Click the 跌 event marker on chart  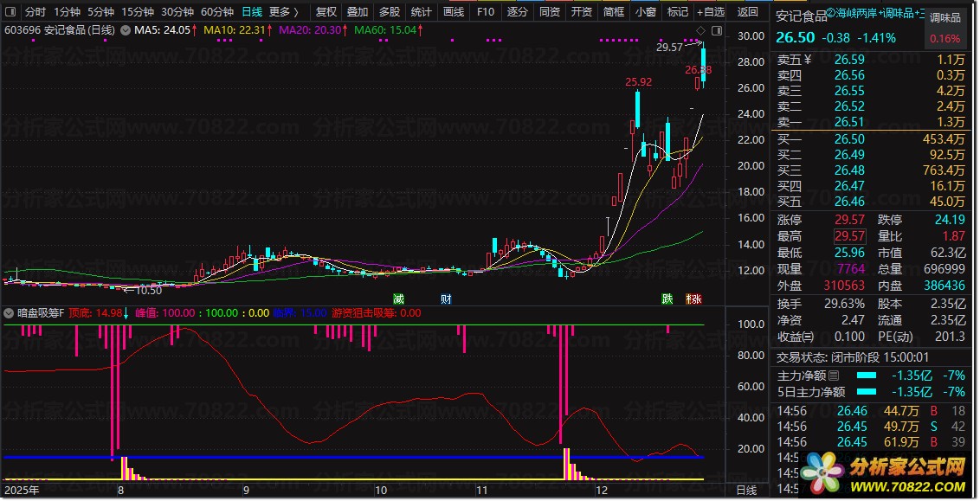(x=667, y=299)
